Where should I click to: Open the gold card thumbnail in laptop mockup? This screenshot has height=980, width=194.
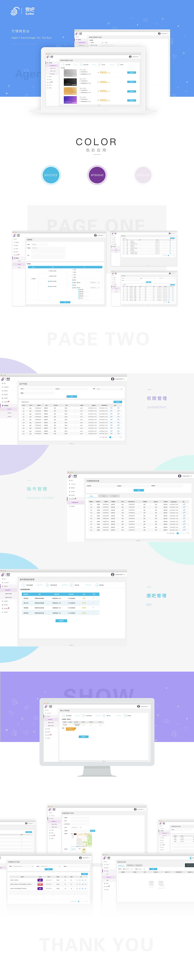70,91
